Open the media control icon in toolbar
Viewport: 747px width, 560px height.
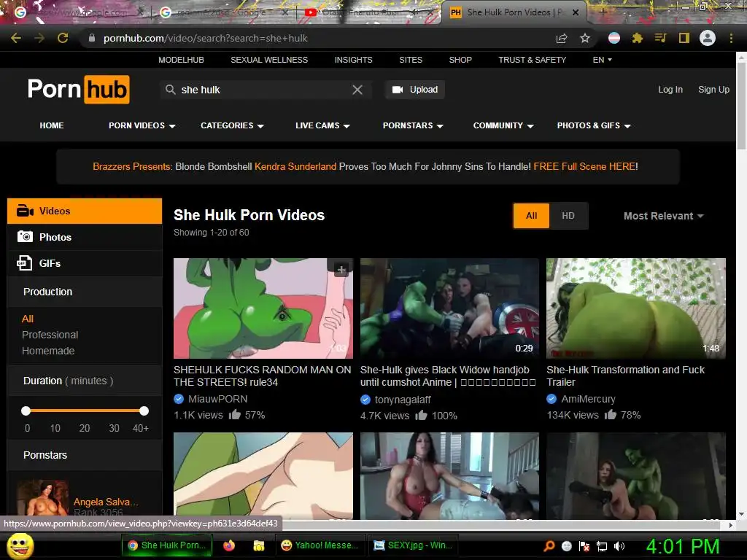(x=660, y=38)
